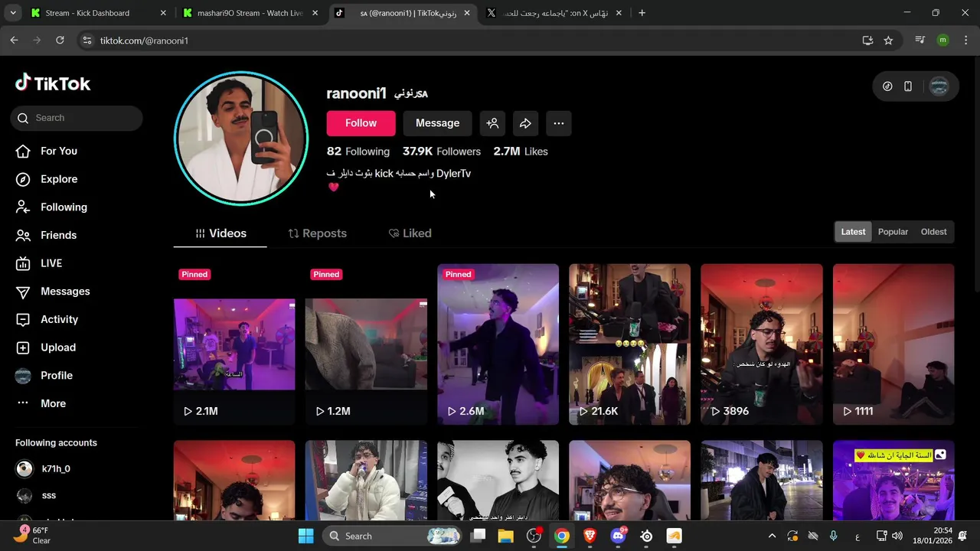Image resolution: width=980 pixels, height=551 pixels.
Task: Open the media controls icon in Chrome toolbar
Action: 920,41
